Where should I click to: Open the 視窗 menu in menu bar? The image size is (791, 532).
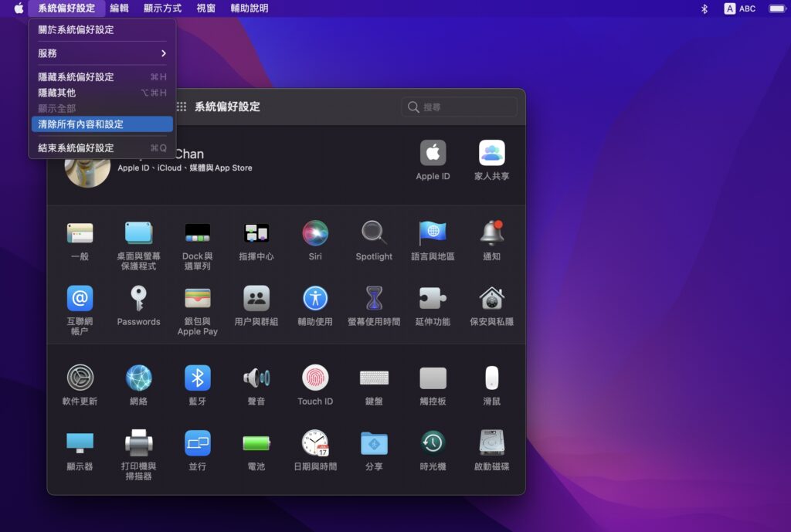click(205, 8)
